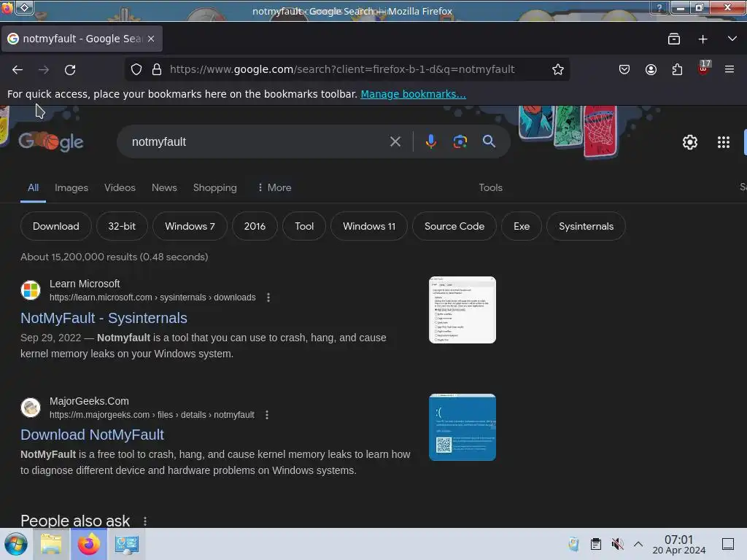Open search Tools options
747x560 pixels.
491,187
